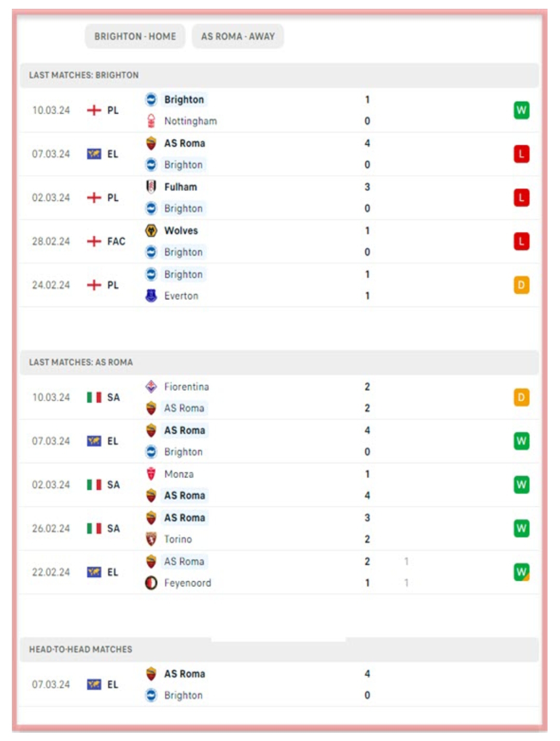The height and width of the screenshot is (741, 560).
Task: Click the 28.02.24 match date
Action: click(x=51, y=241)
